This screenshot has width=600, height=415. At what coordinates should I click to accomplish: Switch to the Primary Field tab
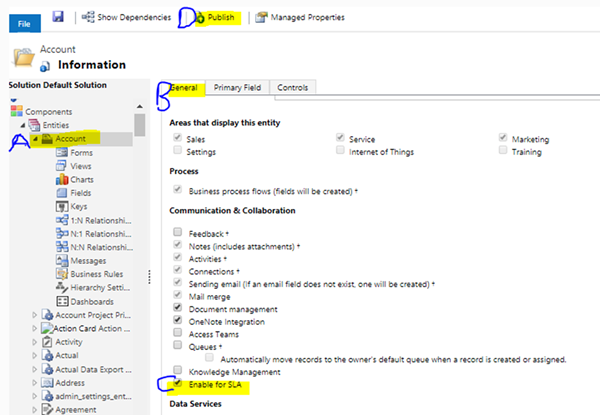237,88
